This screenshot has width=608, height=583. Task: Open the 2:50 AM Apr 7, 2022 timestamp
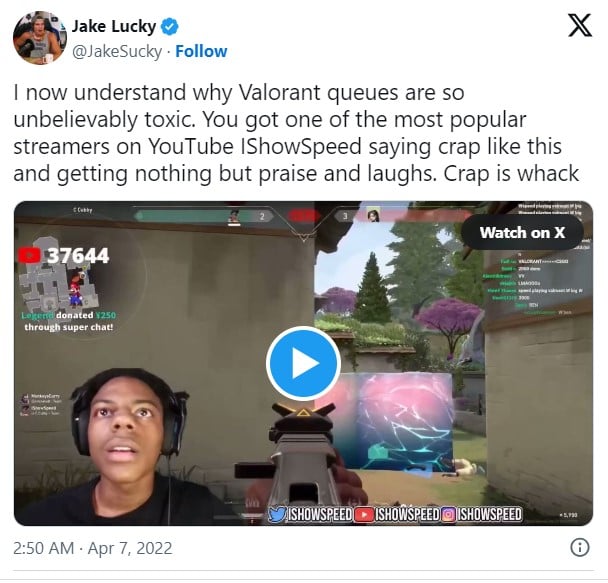[93, 548]
